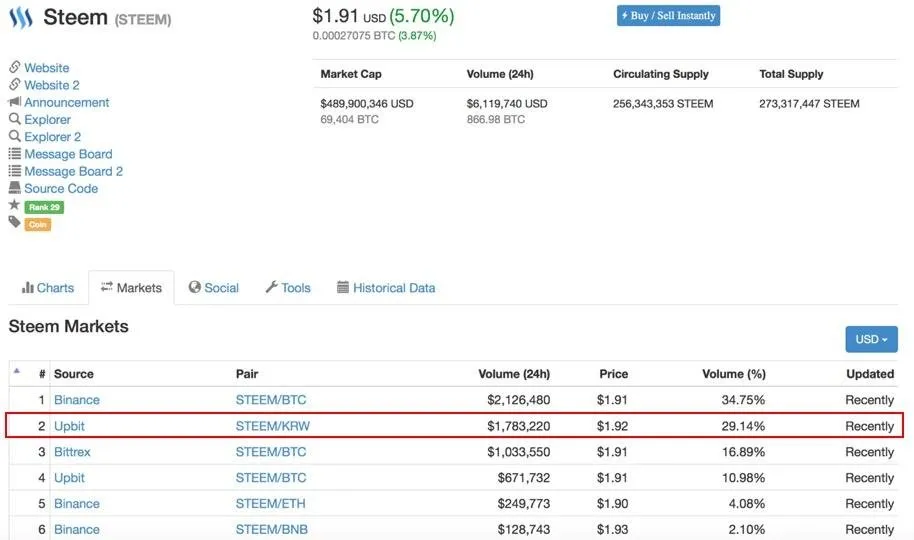Click the $2,126,480 volume cell
The width and height of the screenshot is (914, 540).
[519, 400]
